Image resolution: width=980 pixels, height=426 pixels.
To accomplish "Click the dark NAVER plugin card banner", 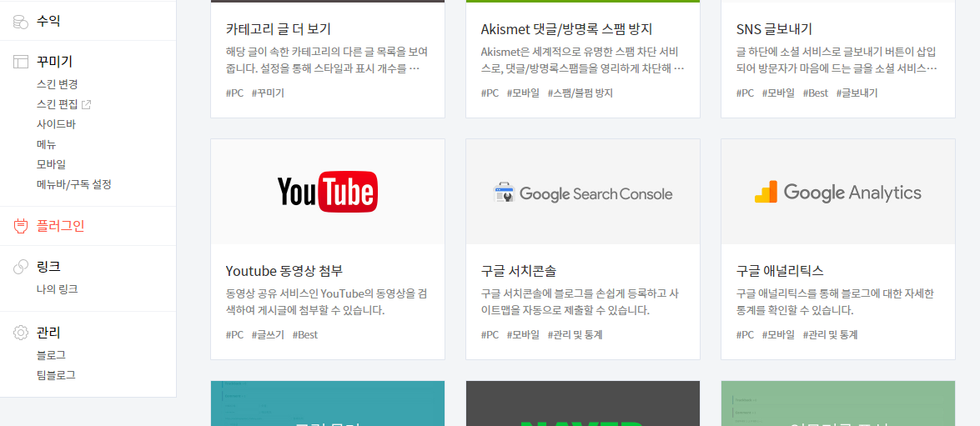I will click(x=582, y=403).
